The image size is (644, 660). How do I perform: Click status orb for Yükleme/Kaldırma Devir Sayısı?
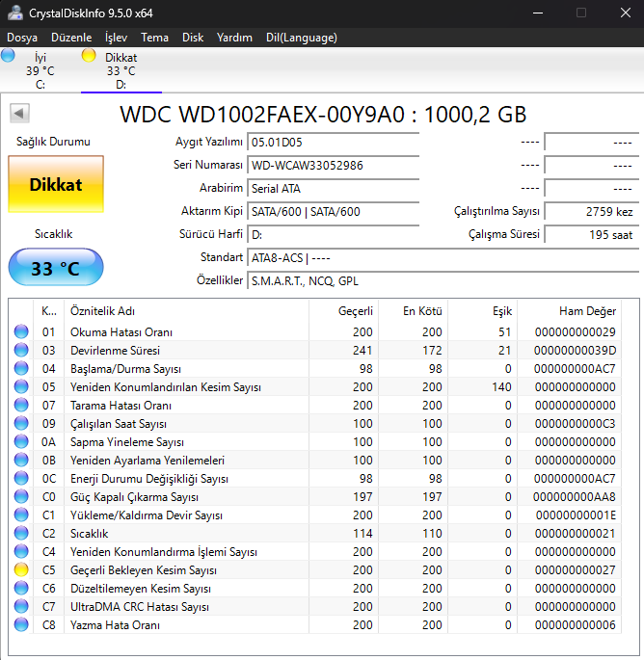(21, 515)
